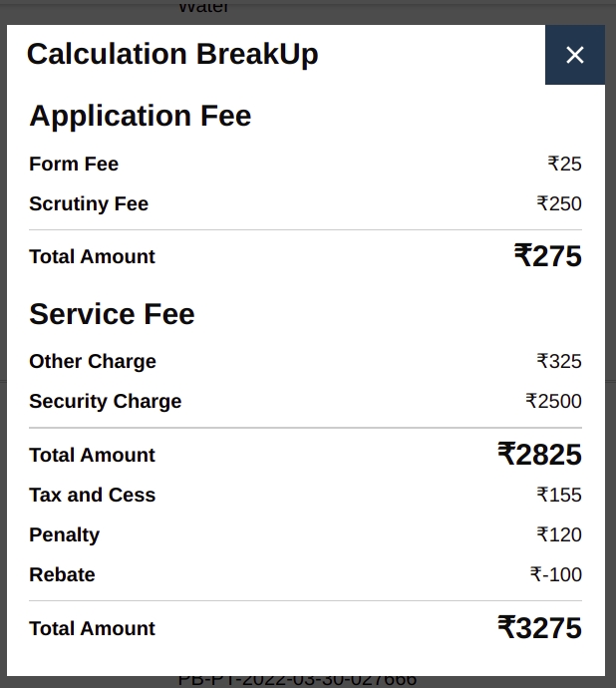Screen dimensions: 616x688
Task: Close the Calculation BreakUp dialog
Action: pyautogui.click(x=575, y=55)
